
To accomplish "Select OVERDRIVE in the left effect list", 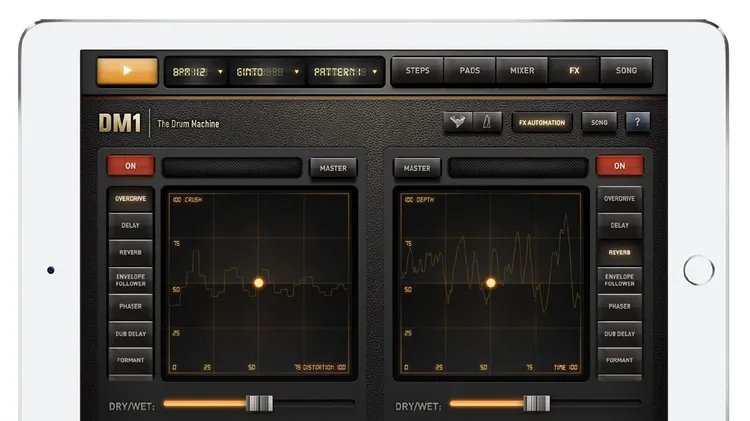I will [x=131, y=199].
